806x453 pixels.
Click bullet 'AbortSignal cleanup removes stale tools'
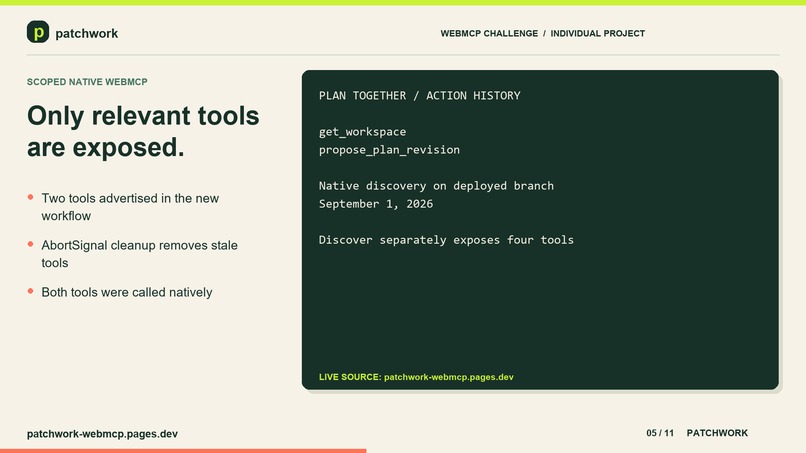[139, 253]
